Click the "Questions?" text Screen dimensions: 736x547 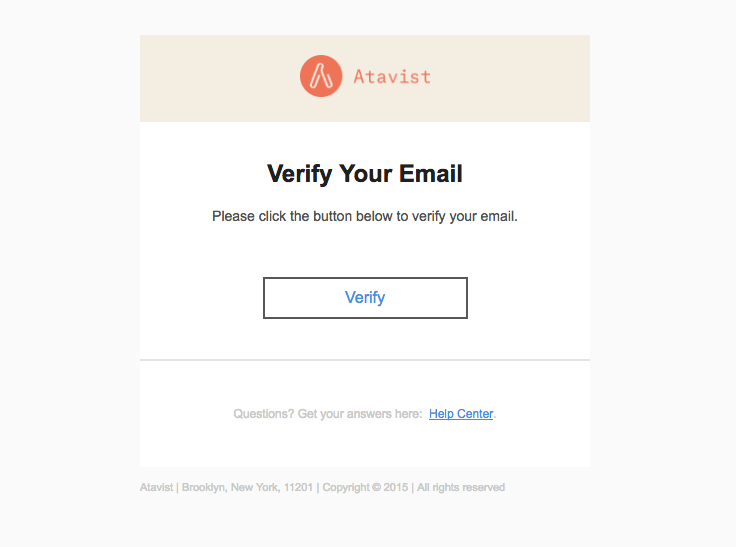[263, 414]
